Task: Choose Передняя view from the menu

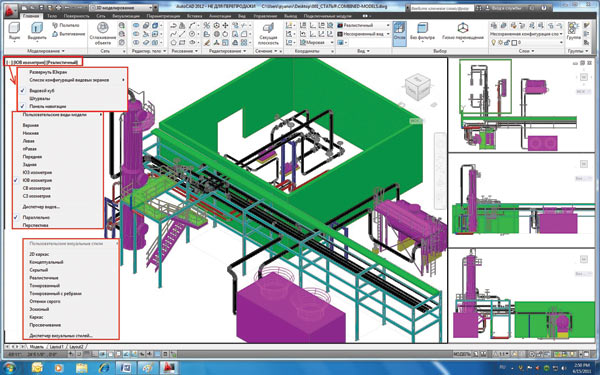Action: (x=32, y=157)
